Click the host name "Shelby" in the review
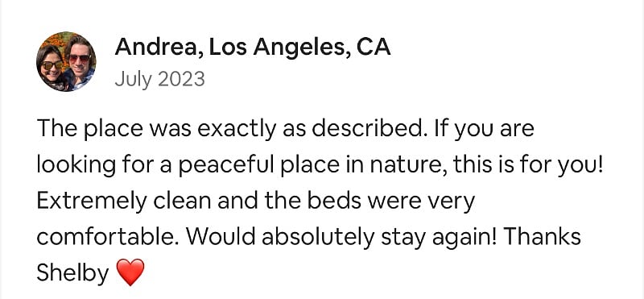 [72, 273]
